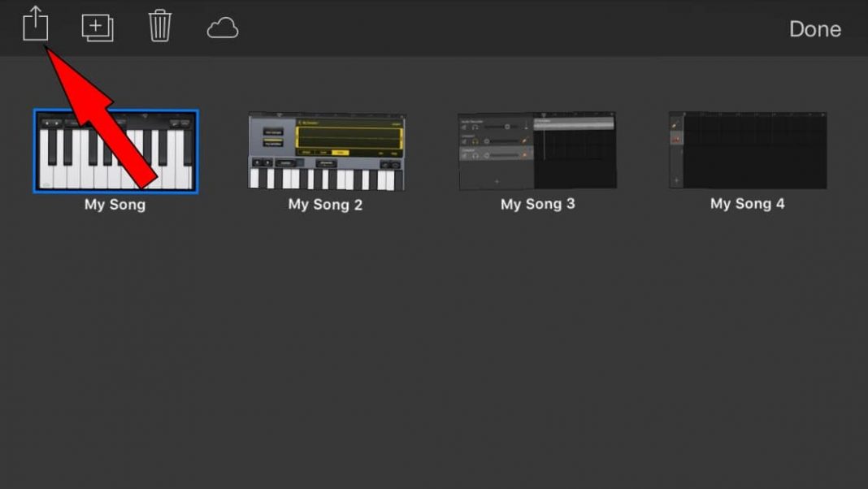Tap the My Song title to rename it
Image resolution: width=868 pixels, height=489 pixels.
pos(113,205)
